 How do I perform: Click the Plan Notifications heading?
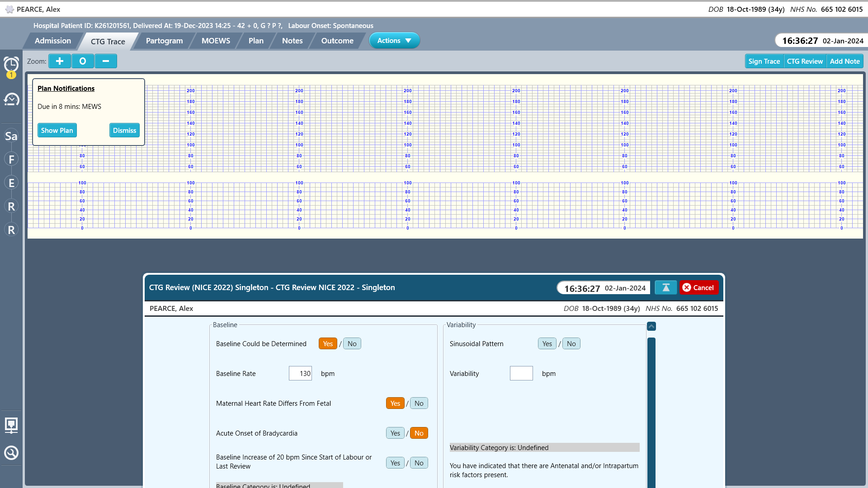coord(66,89)
